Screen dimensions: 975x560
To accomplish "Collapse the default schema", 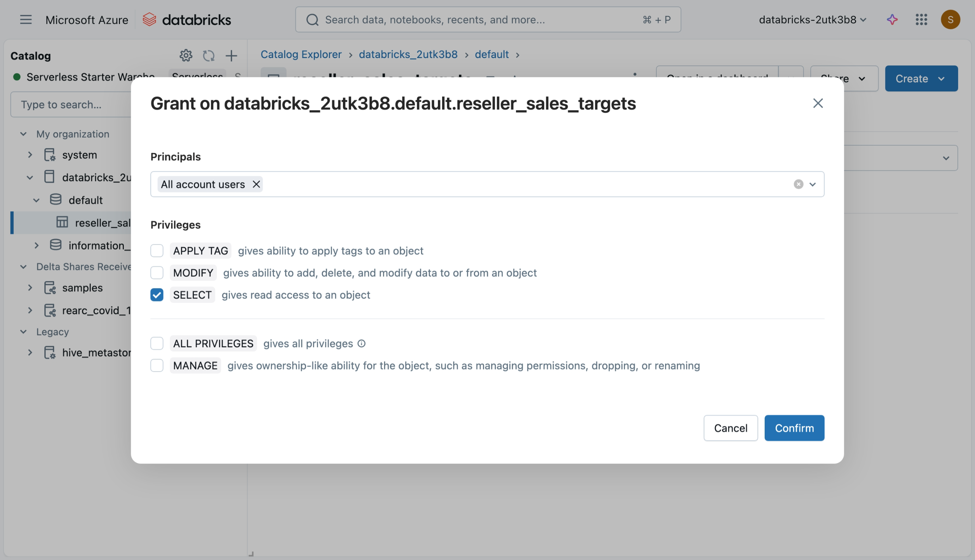I will [37, 200].
